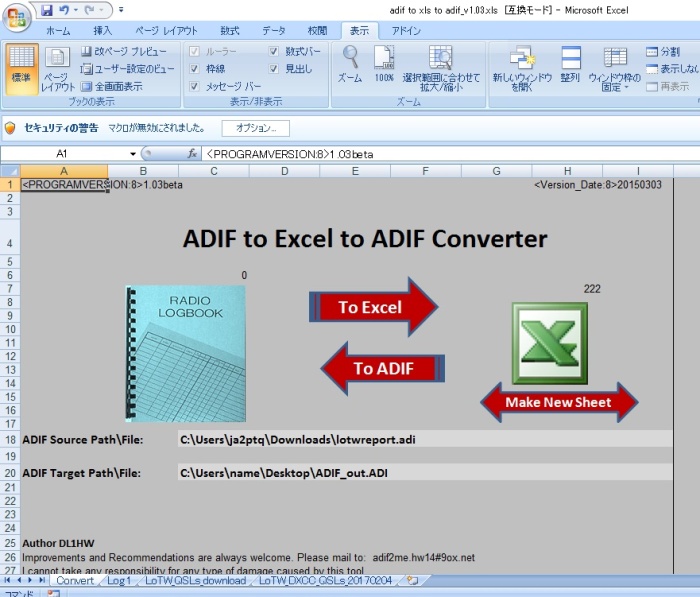Open the ページレイアウト ribbon tab

tap(166, 30)
